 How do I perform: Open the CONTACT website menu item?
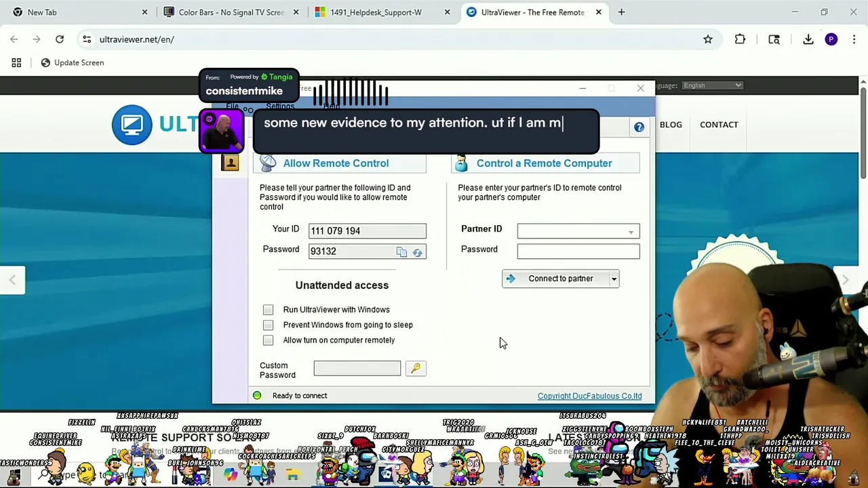coord(719,125)
